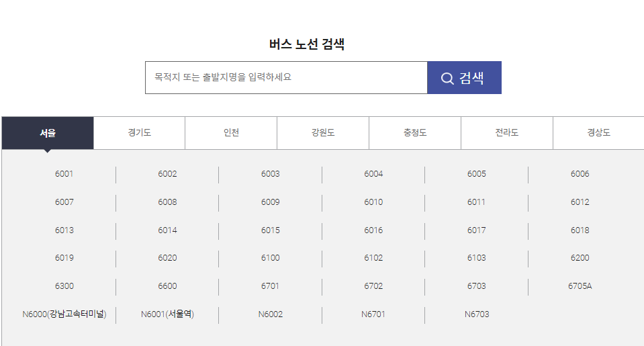644x346 pixels.
Task: Choose bus route 6011
Action: point(476,202)
